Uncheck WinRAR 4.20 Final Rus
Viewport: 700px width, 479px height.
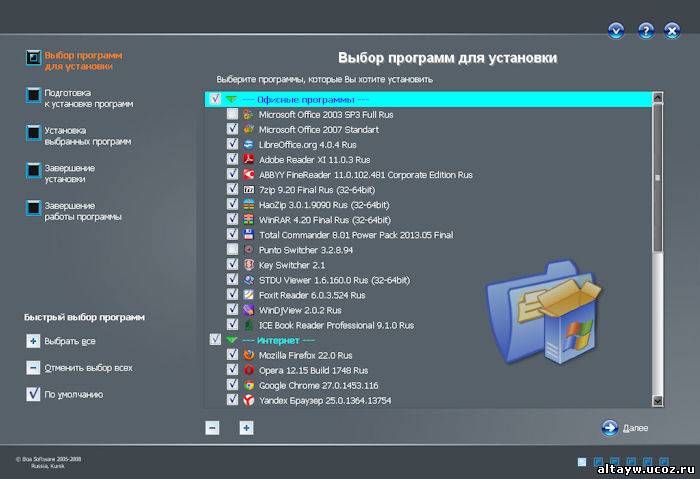(x=232, y=219)
